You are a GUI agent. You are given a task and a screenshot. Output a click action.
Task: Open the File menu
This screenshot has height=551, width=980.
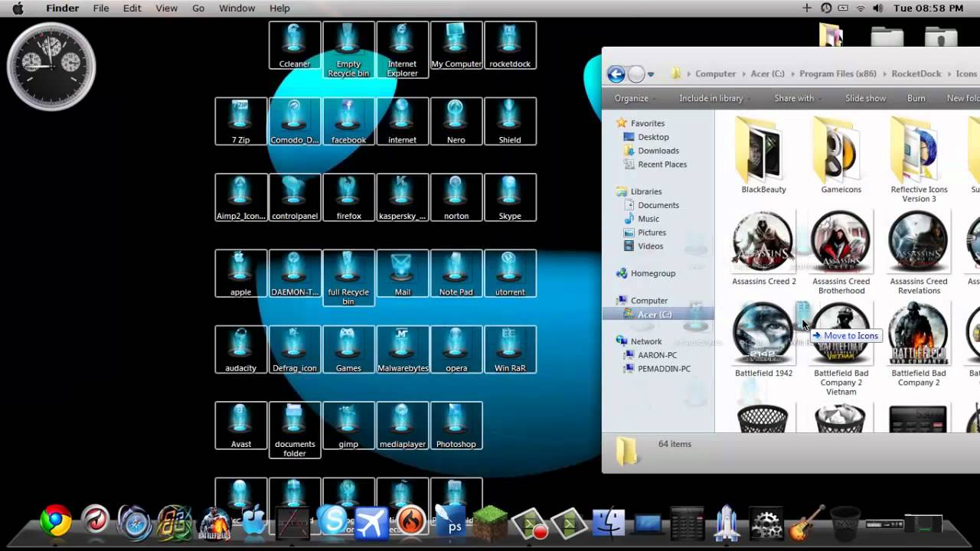101,8
